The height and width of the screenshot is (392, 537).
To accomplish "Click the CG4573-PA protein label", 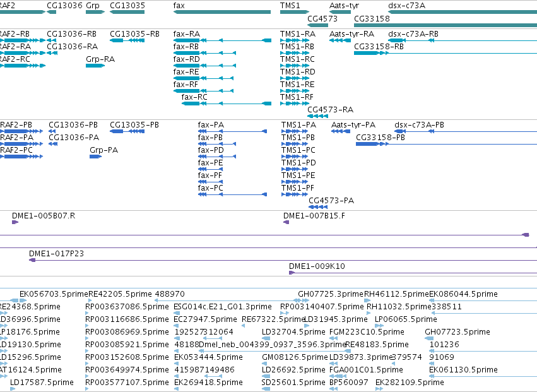I will tap(331, 201).
